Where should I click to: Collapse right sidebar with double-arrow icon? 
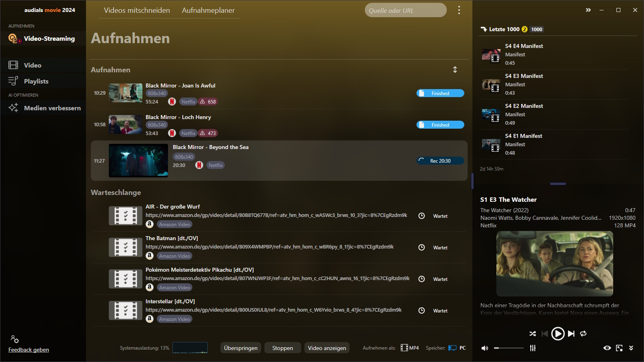(x=588, y=10)
